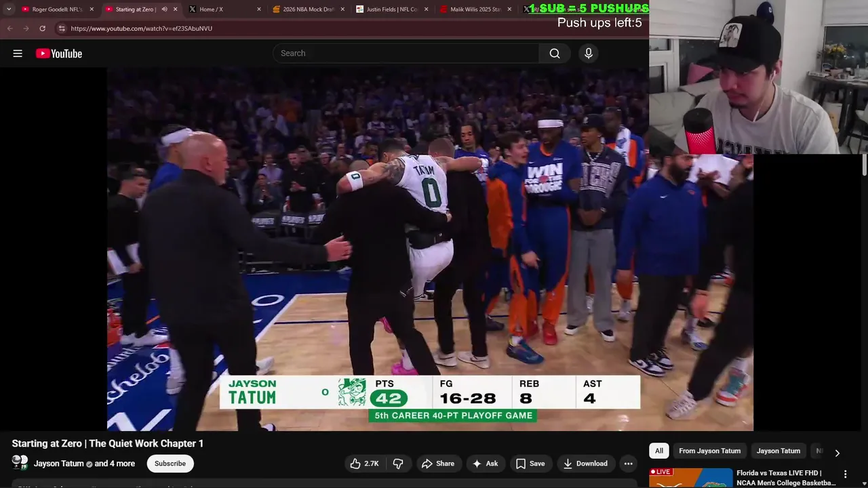Open more actions three-dot menu
The image size is (868, 488).
pyautogui.click(x=629, y=464)
